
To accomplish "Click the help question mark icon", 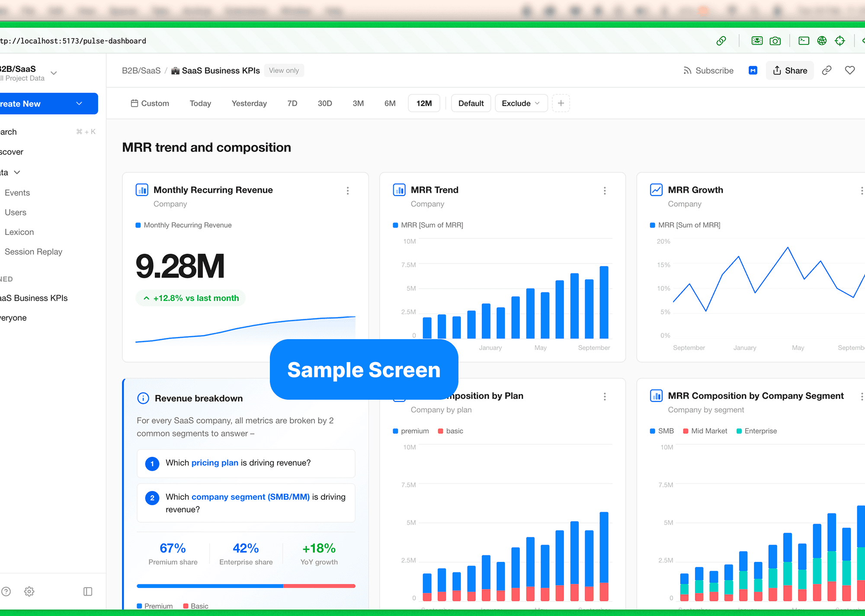I will pos(6,591).
